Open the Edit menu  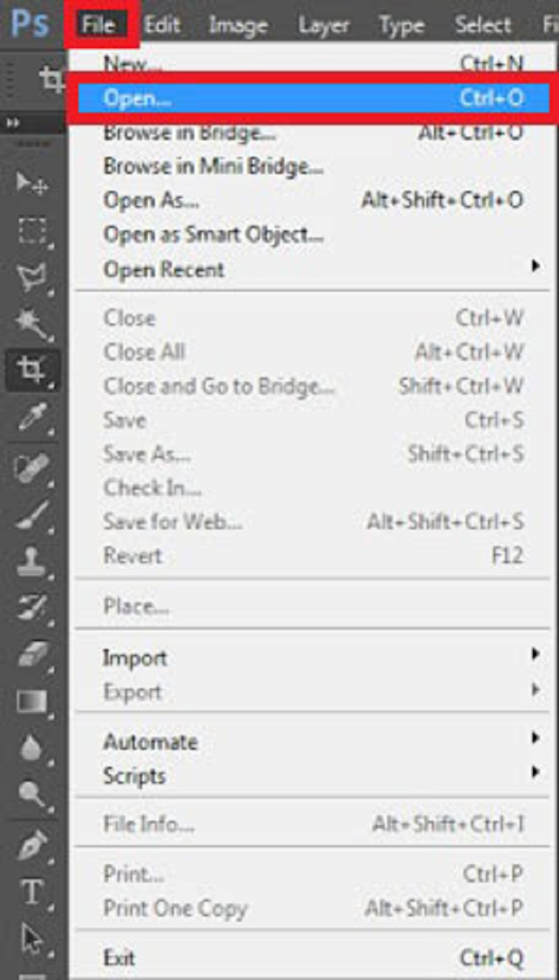(x=161, y=26)
